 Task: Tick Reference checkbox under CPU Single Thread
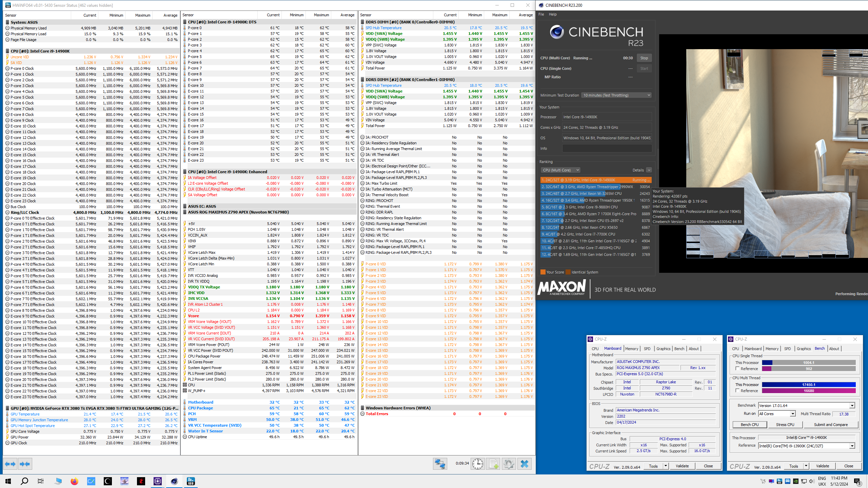[x=737, y=369]
